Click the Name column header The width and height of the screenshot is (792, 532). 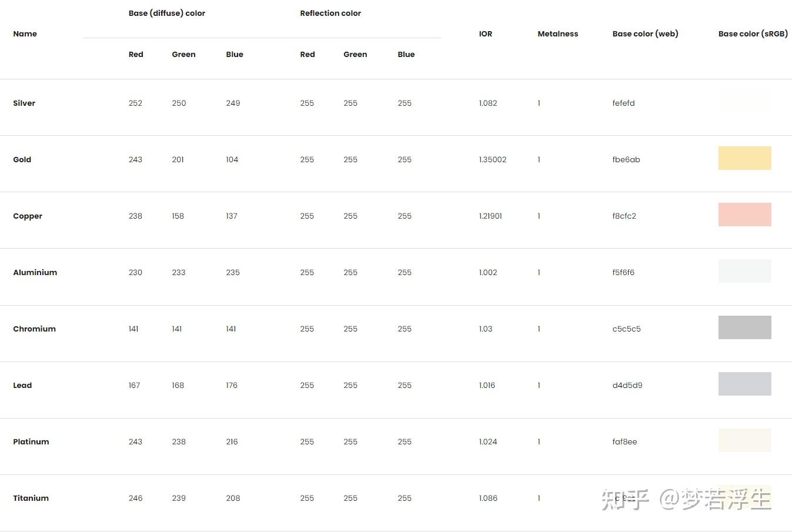click(25, 34)
